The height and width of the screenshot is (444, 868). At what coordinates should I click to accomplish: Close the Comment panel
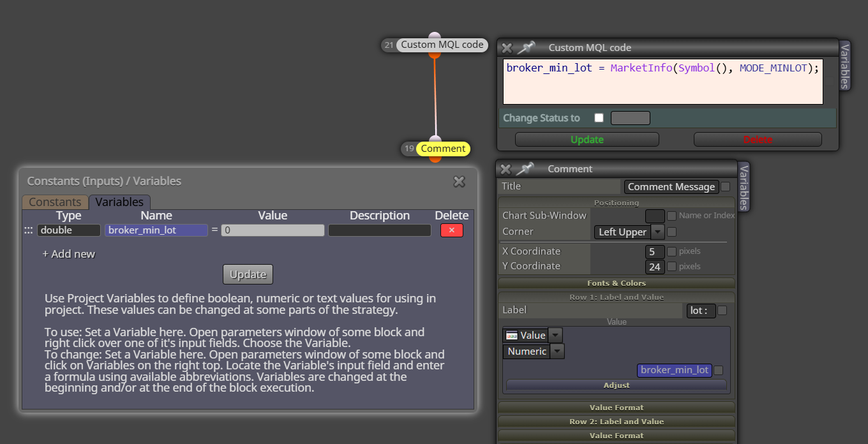505,169
